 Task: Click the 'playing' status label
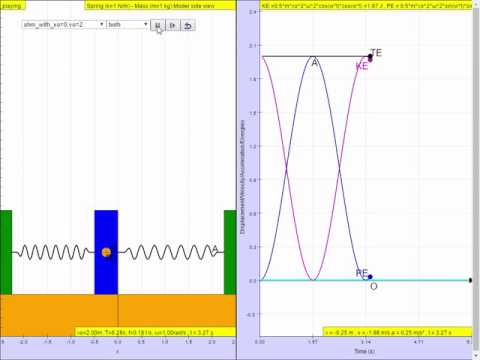pos(12,6)
